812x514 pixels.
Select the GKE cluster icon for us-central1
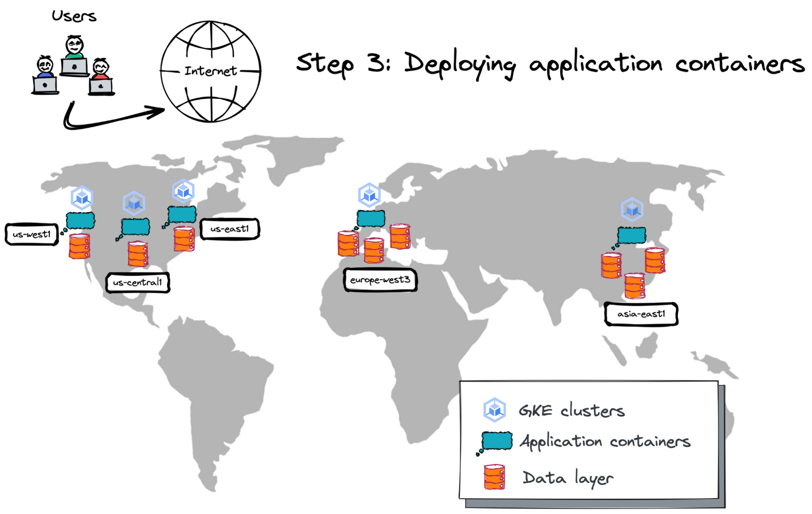(x=134, y=203)
